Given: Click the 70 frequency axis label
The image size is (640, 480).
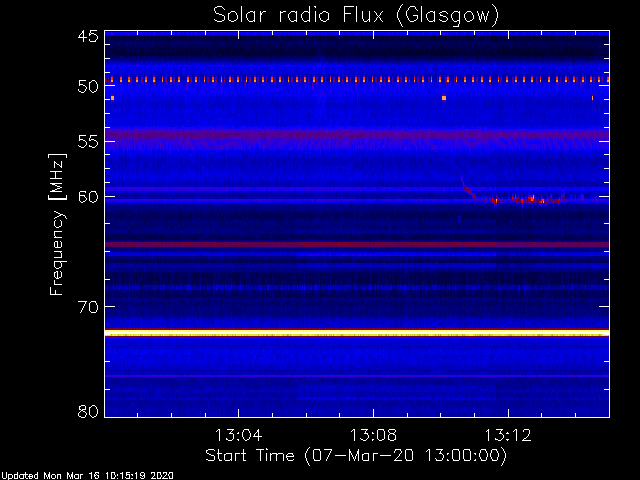Looking at the screenshot, I should point(88,307).
